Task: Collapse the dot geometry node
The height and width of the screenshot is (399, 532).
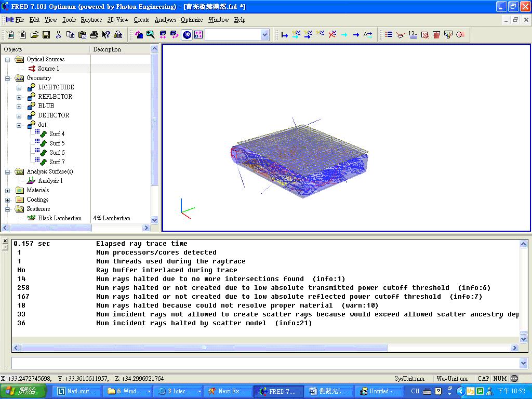Action: [19, 125]
